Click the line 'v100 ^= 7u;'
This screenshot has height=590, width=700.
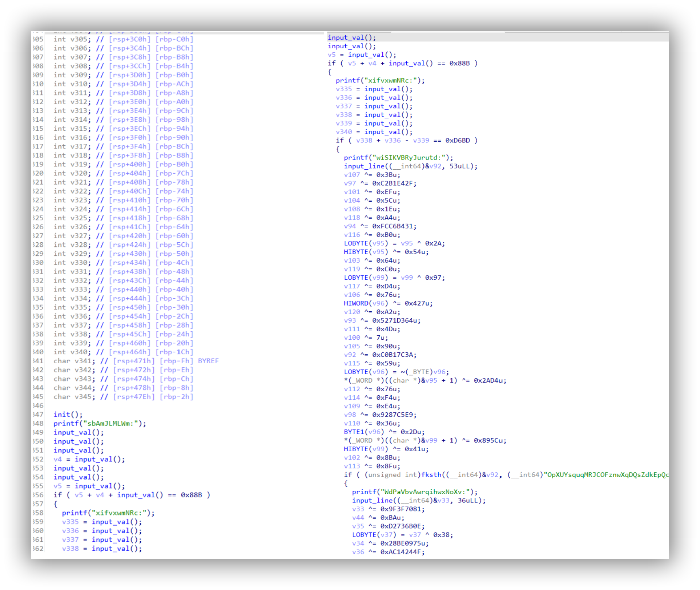pyautogui.click(x=366, y=338)
